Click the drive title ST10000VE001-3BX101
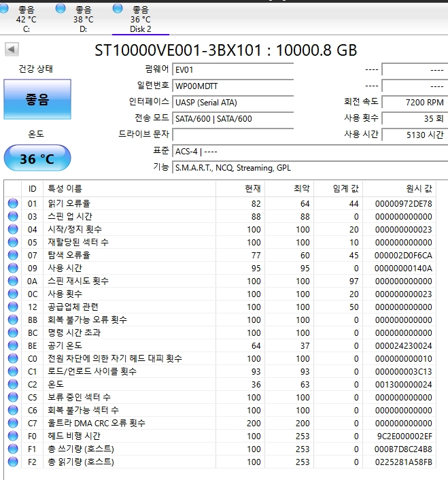This screenshot has height=480, width=448. 178,50
